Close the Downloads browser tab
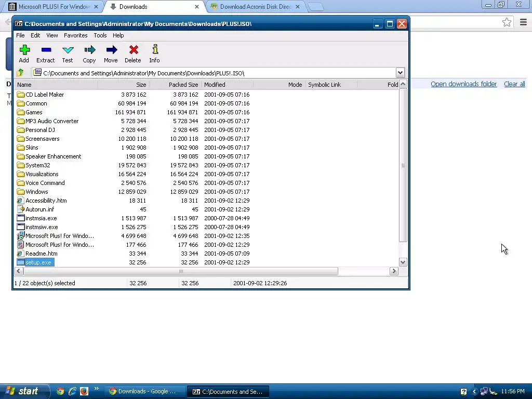 tap(197, 7)
